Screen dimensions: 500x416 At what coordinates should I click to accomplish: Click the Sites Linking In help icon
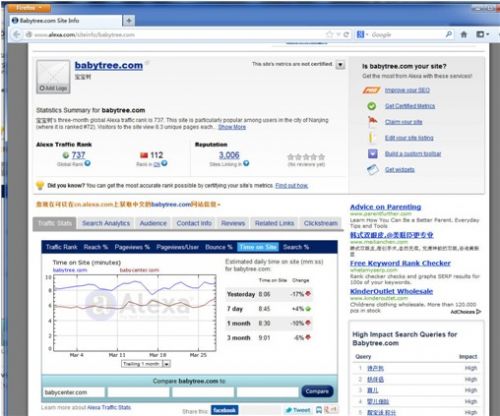point(246,163)
